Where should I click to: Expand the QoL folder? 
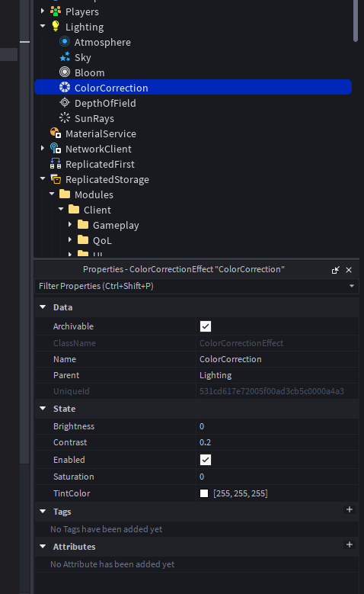coord(70,239)
